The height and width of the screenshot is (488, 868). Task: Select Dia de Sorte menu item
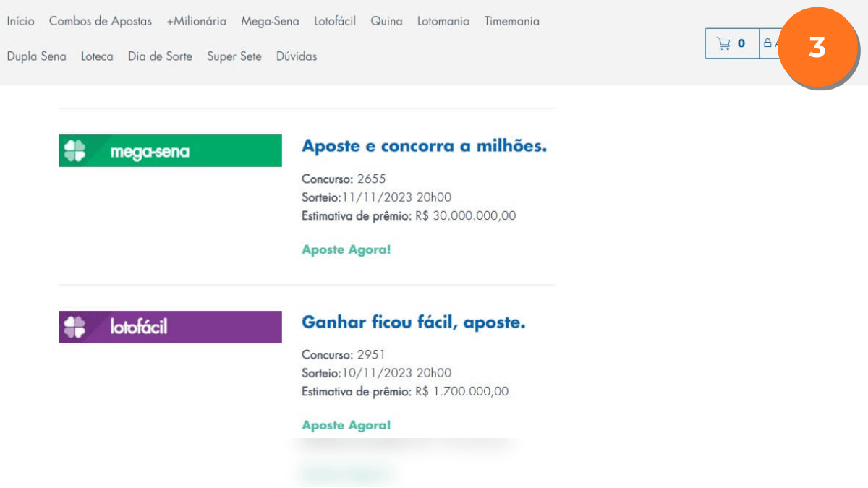pos(160,56)
